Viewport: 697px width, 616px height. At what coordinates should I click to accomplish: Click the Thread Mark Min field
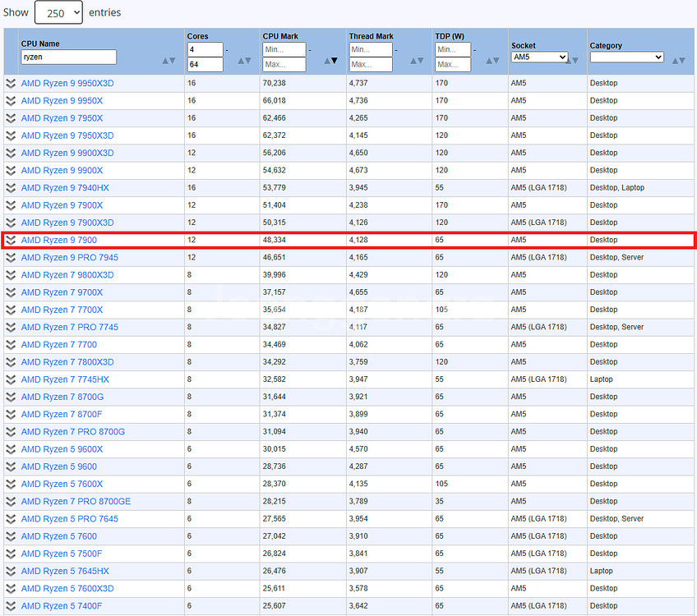coord(371,49)
